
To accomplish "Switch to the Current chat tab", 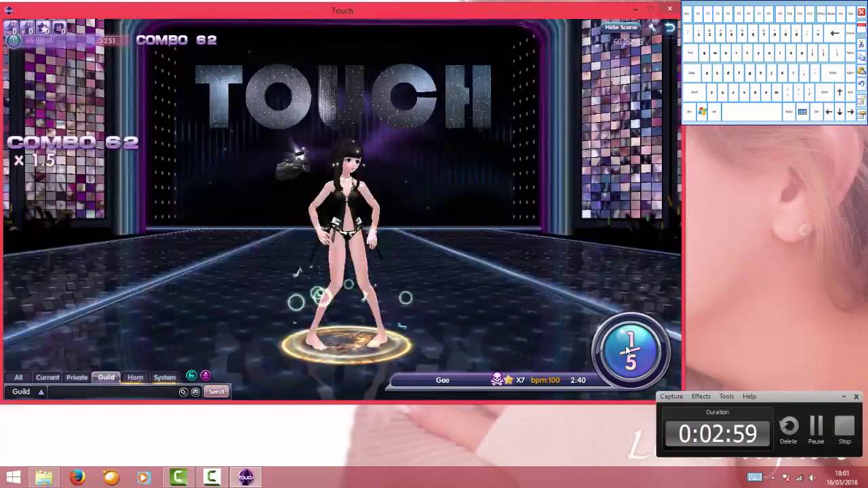I will point(47,378).
